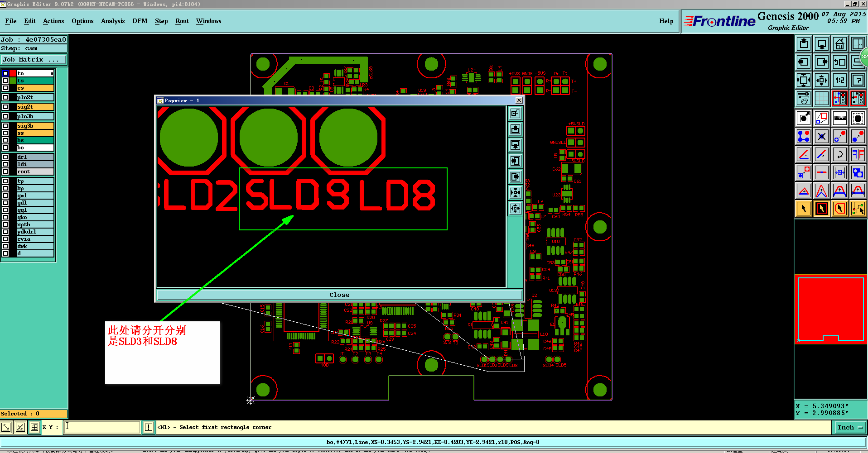
Task: Click the question mark query icon
Action: (x=858, y=80)
